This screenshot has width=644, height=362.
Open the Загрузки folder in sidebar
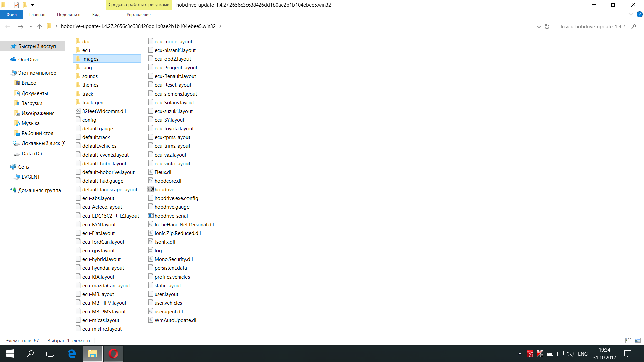(32, 103)
